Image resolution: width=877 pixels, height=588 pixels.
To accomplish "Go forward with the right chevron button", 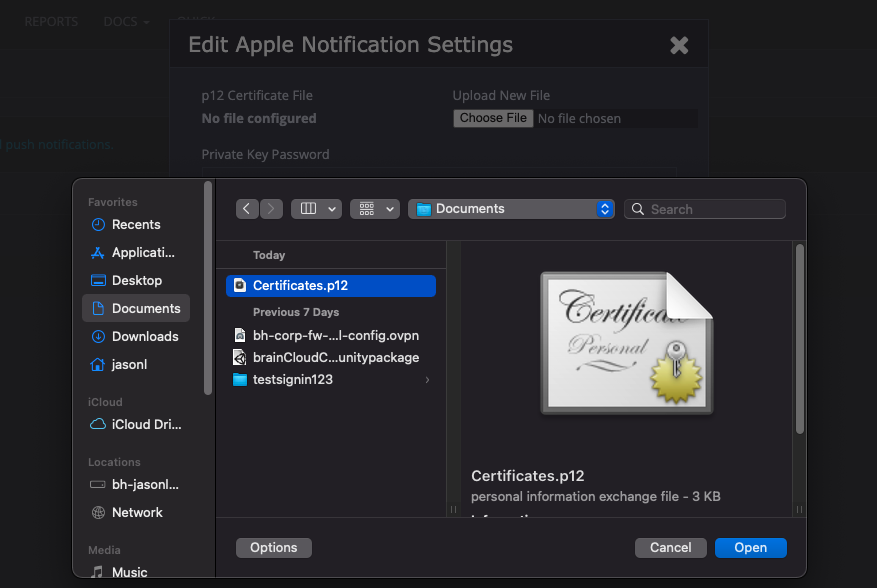I will click(x=271, y=209).
